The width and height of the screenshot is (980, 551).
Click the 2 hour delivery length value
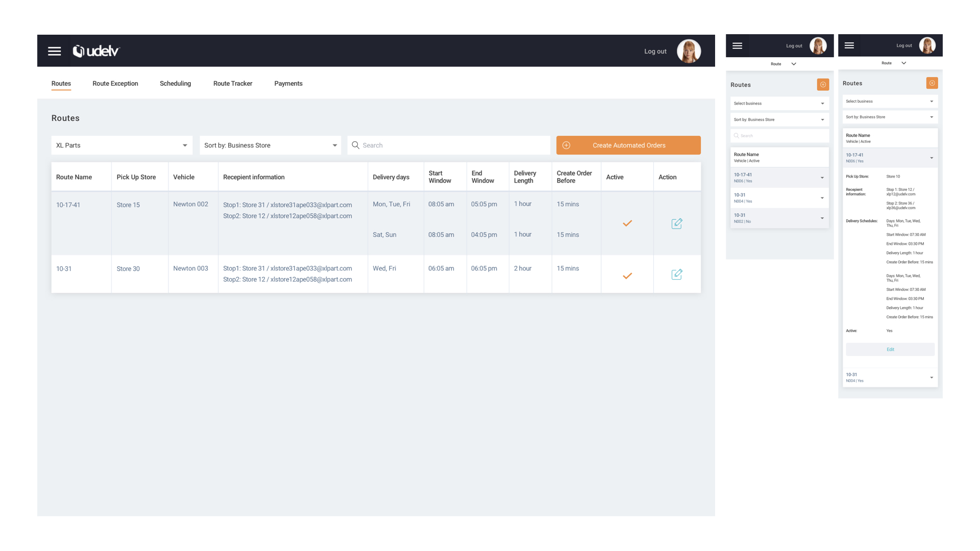(x=523, y=268)
